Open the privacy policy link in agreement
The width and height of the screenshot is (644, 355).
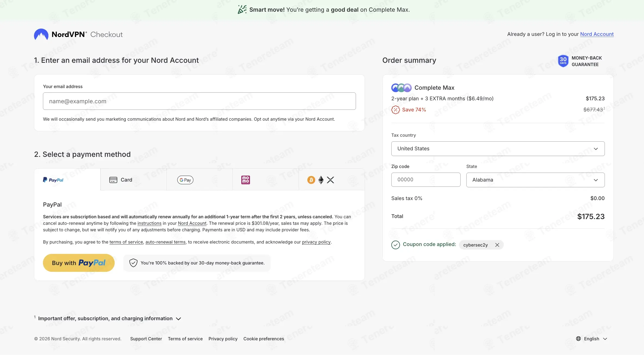point(316,242)
